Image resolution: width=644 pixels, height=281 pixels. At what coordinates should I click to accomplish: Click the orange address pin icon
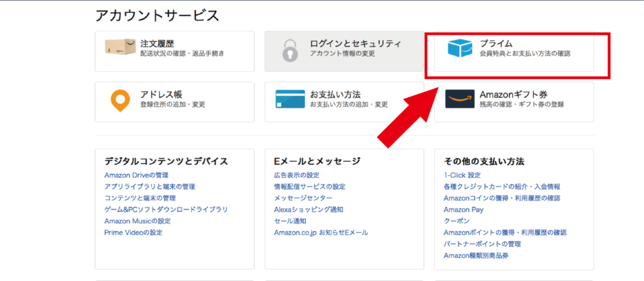(120, 101)
